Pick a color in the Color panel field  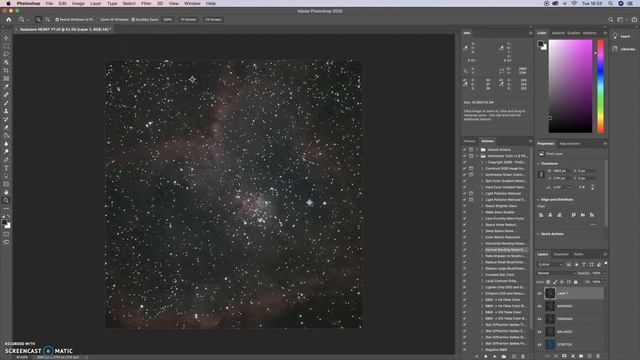(x=570, y=86)
